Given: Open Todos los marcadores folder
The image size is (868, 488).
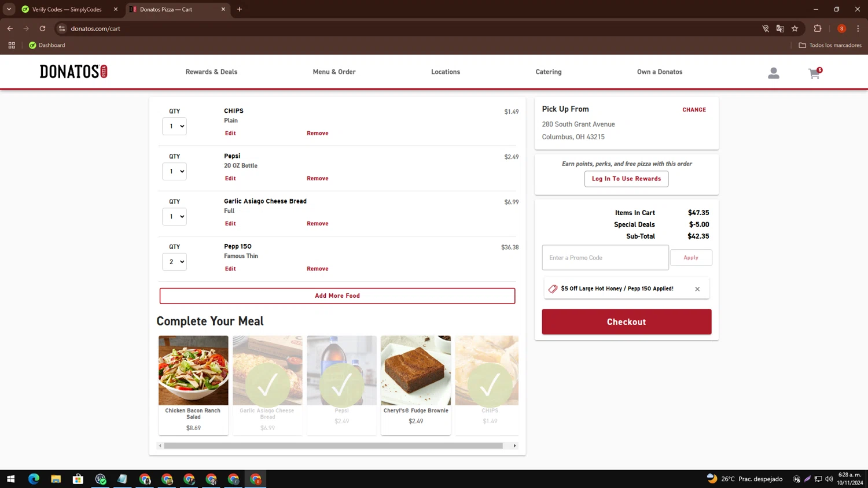Looking at the screenshot, I should [x=830, y=45].
